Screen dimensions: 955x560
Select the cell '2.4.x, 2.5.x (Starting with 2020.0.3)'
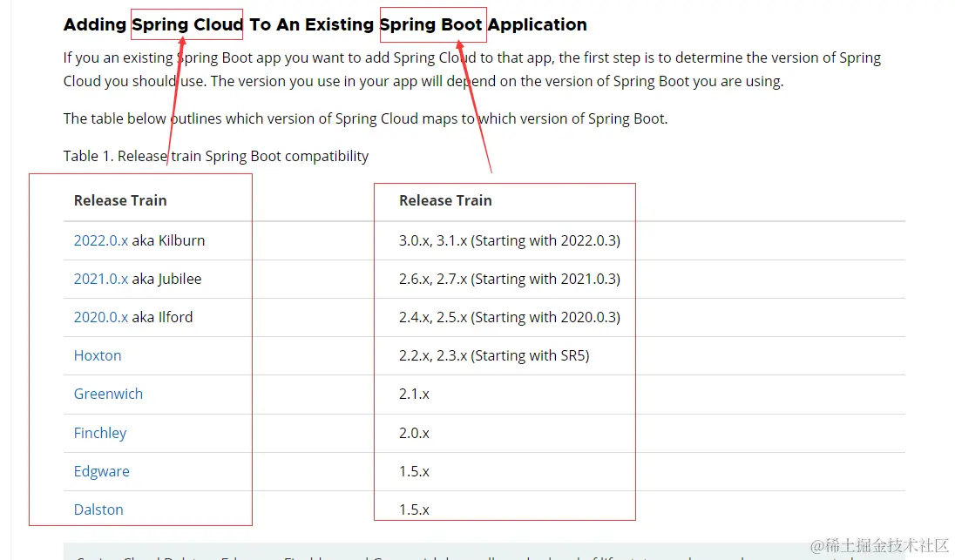tap(510, 317)
